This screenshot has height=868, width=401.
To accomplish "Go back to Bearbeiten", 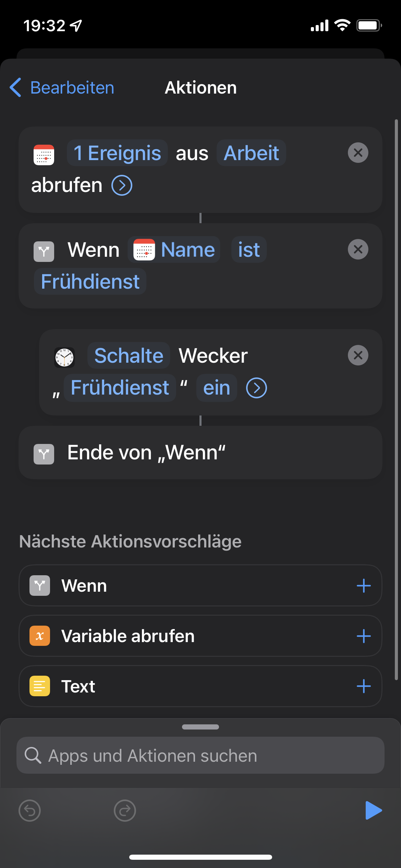I will click(62, 88).
